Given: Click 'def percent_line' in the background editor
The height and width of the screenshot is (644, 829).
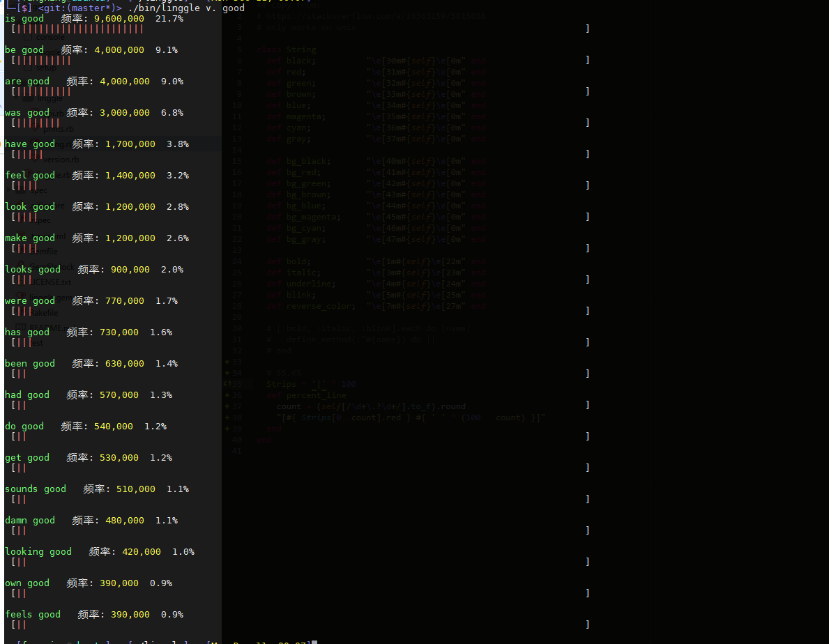Looking at the screenshot, I should click(306, 395).
